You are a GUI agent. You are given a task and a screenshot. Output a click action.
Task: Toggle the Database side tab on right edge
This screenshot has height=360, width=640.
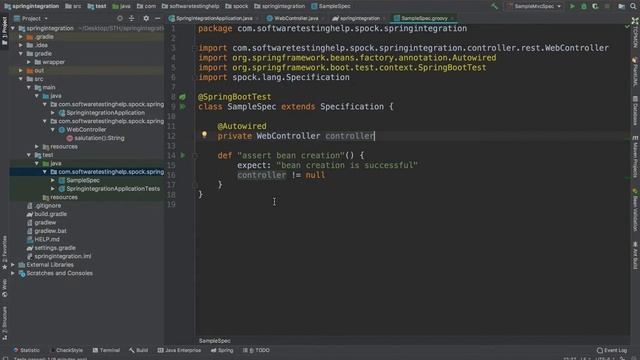click(635, 111)
